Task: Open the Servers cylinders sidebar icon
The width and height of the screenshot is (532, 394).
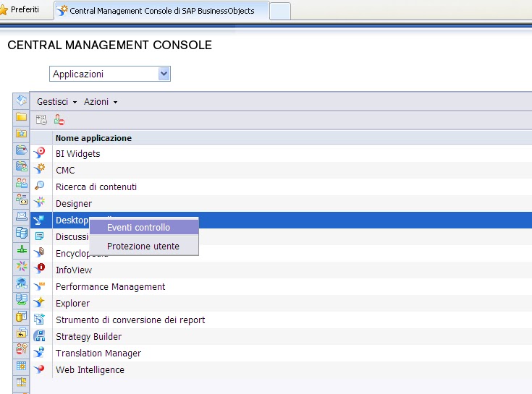Action: click(22, 233)
